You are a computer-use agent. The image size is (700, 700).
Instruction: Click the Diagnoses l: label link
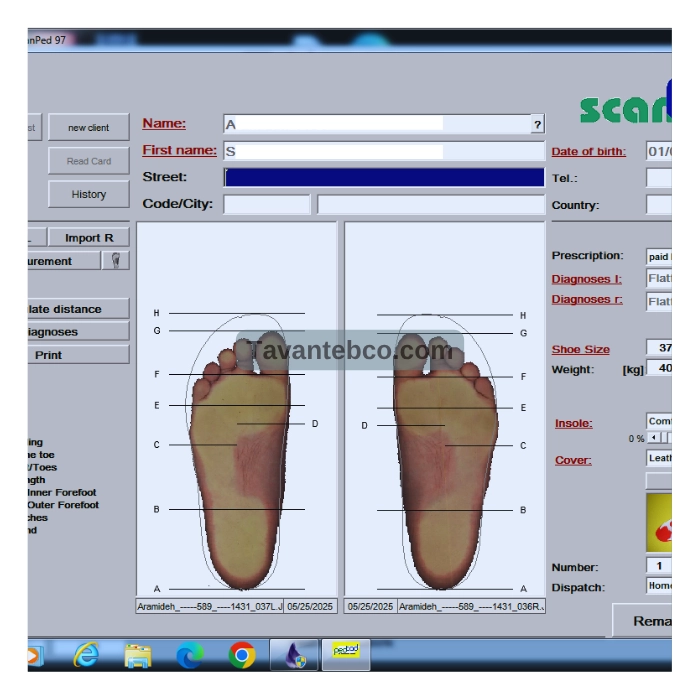(x=586, y=279)
